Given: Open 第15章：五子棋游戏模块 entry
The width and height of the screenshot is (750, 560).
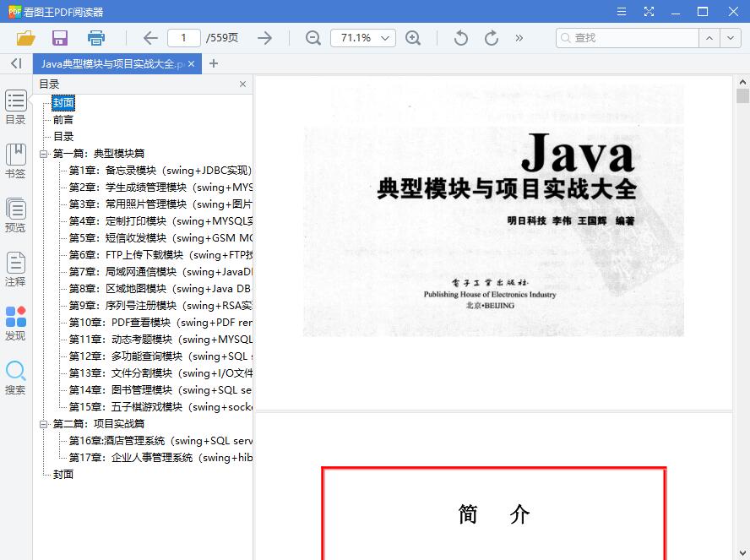Looking at the screenshot, I should pyautogui.click(x=160, y=407).
